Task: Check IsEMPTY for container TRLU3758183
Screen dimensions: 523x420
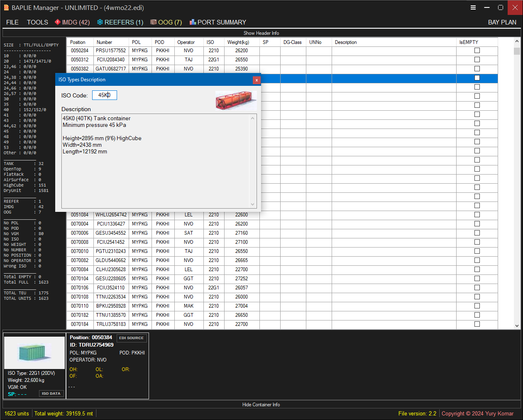Action: click(478, 324)
